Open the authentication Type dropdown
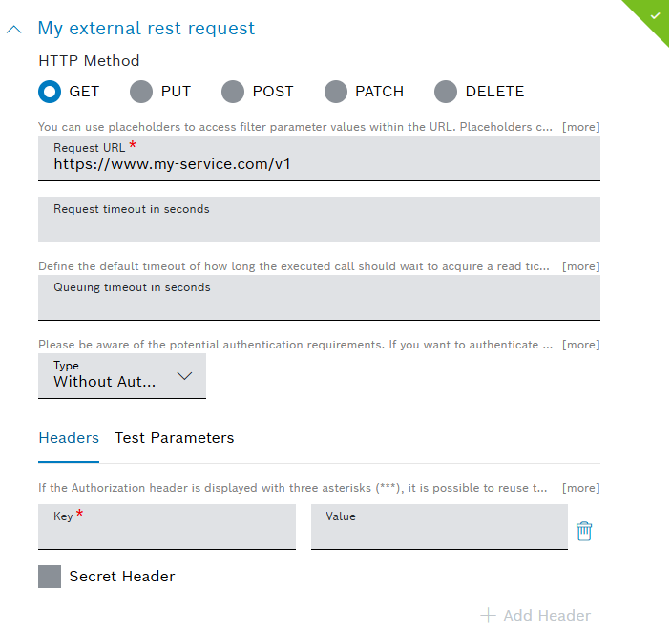672x632 pixels. point(121,376)
